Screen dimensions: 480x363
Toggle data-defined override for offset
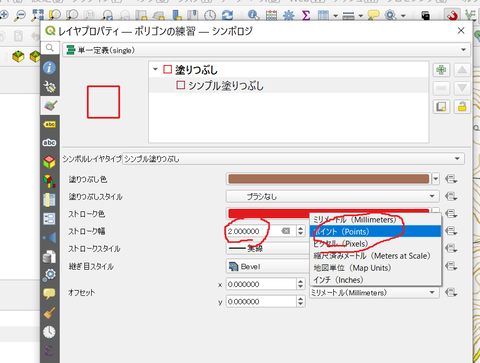[x=451, y=293]
